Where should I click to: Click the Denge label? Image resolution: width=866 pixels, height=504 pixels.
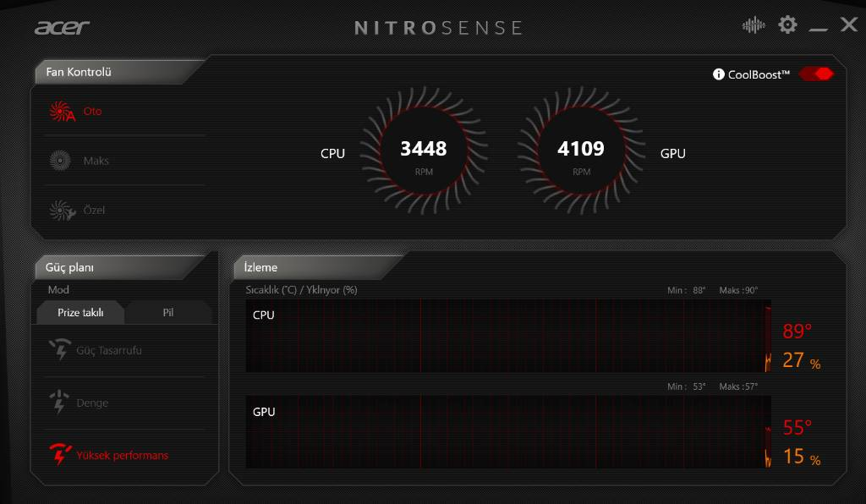click(92, 403)
